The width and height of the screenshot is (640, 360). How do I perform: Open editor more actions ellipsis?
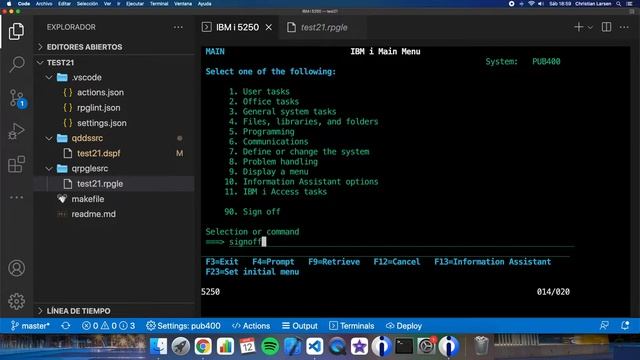[624, 27]
